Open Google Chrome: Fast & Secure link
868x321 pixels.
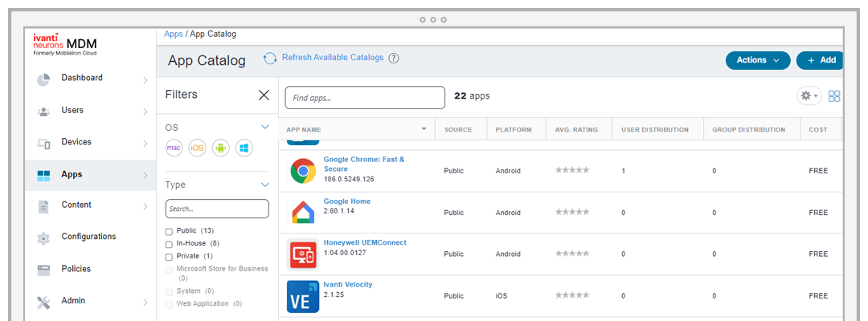coord(364,164)
